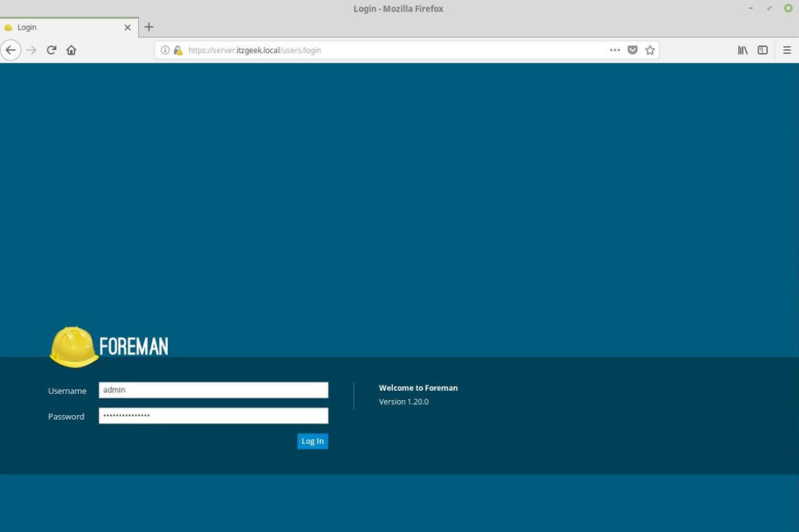This screenshot has height=532, width=799.
Task: Reload the current page
Action: (x=51, y=50)
